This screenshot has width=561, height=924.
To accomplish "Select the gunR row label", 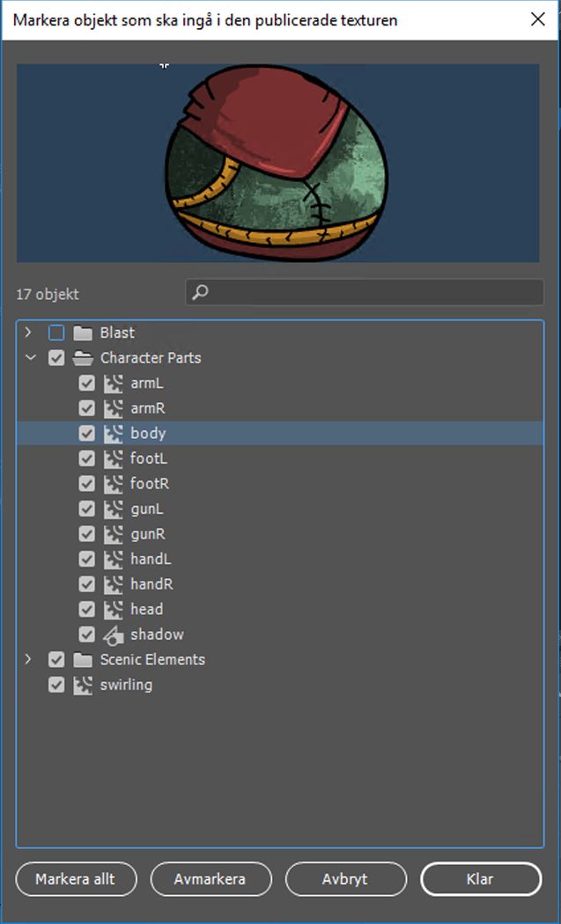I will (147, 534).
